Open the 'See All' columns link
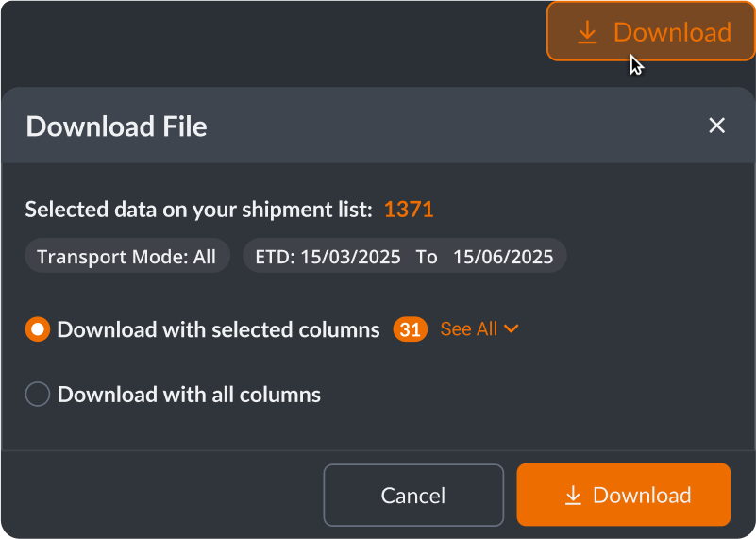756x539 pixels. click(x=468, y=329)
